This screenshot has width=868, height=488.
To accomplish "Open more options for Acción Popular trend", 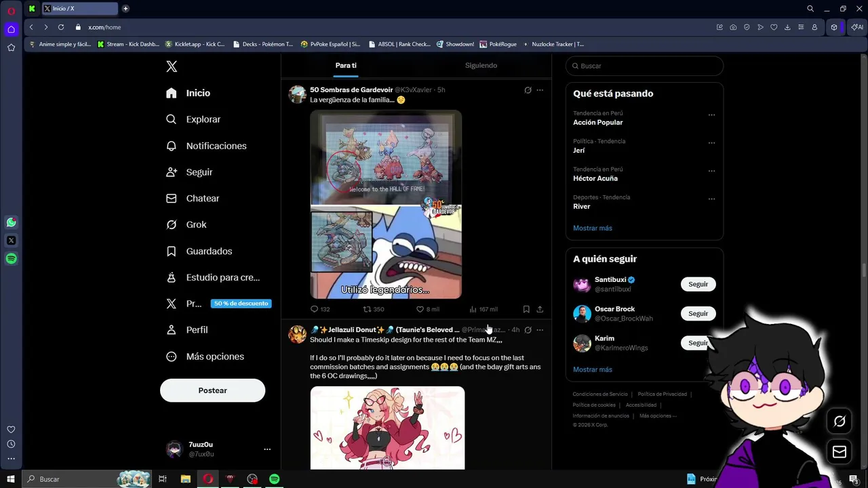I will [711, 115].
